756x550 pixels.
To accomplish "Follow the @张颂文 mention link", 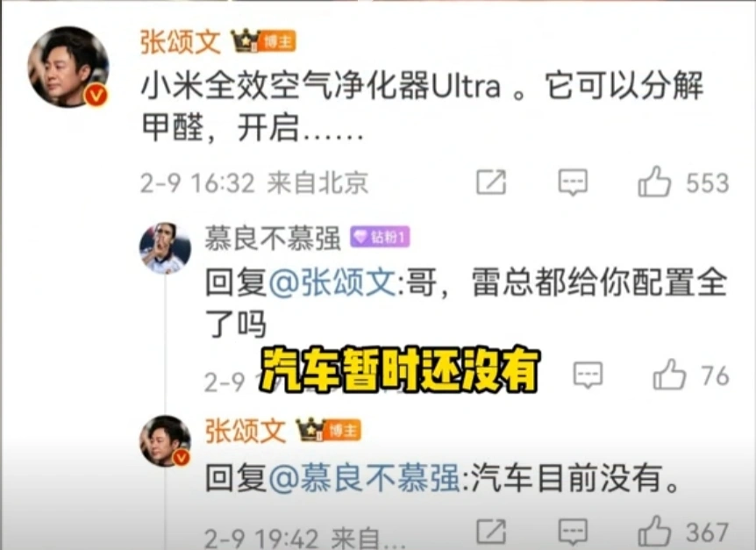I will [x=332, y=282].
